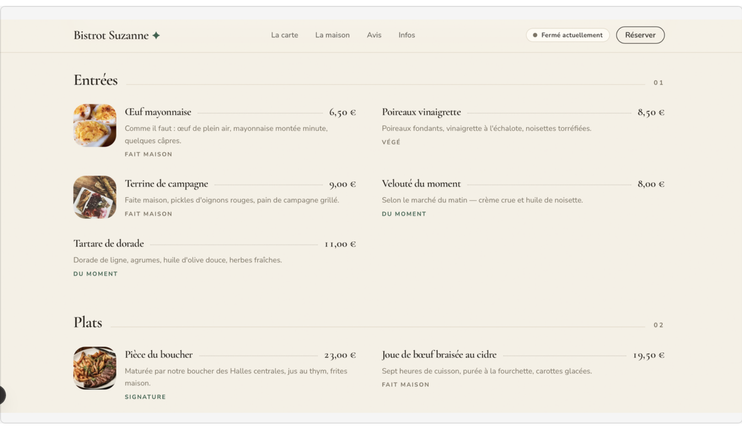Open the Œuf mayonnaise dish photo
The image size is (742, 427).
pos(95,125)
